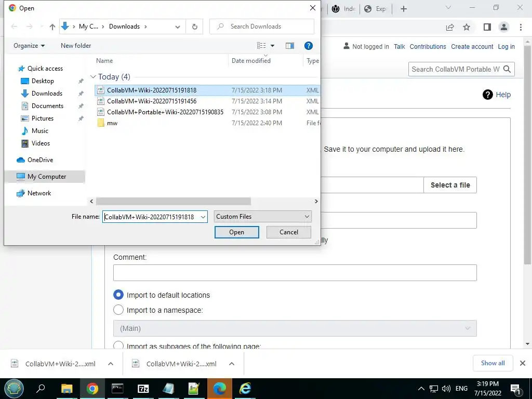Change view layout icon
The height and width of the screenshot is (399, 532).
point(261,46)
